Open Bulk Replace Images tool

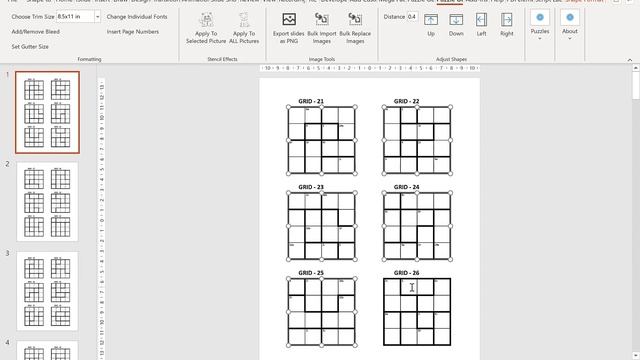click(x=355, y=28)
